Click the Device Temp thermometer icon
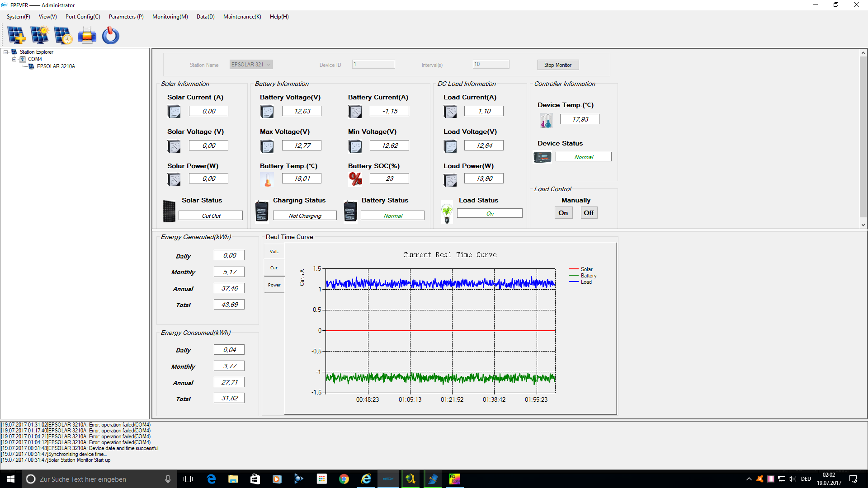The image size is (868, 488). click(x=546, y=120)
